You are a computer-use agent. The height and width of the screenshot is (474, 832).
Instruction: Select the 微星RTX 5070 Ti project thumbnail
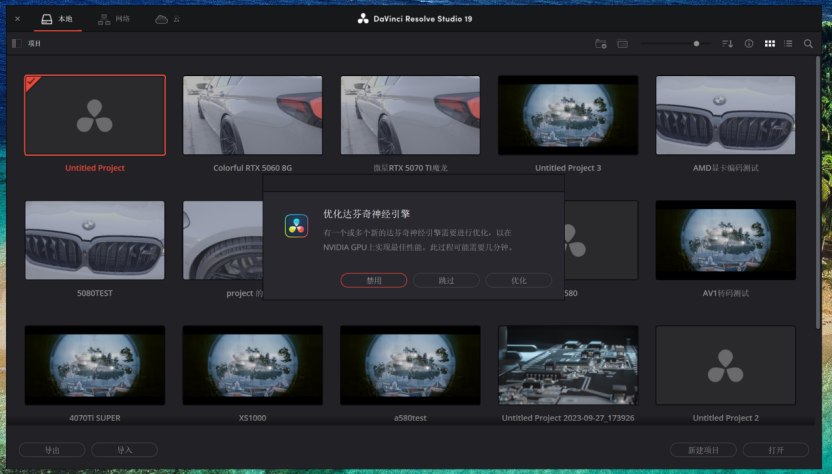(x=410, y=115)
